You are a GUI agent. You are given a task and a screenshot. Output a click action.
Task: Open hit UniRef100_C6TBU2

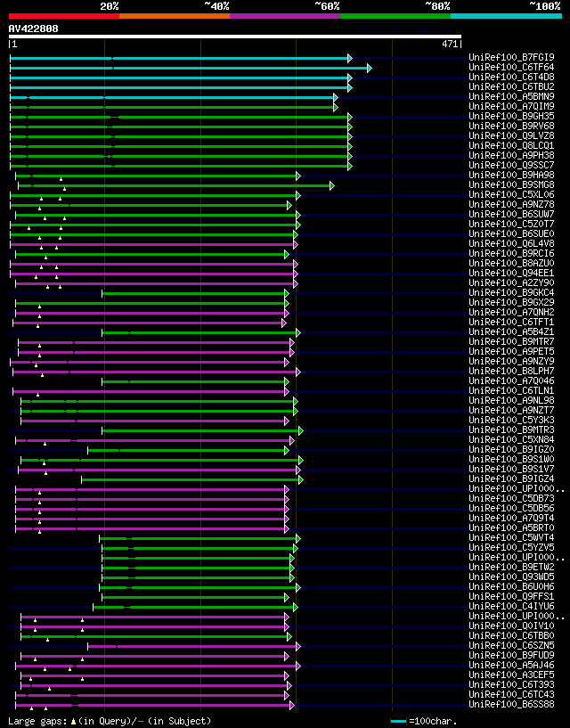511,86
